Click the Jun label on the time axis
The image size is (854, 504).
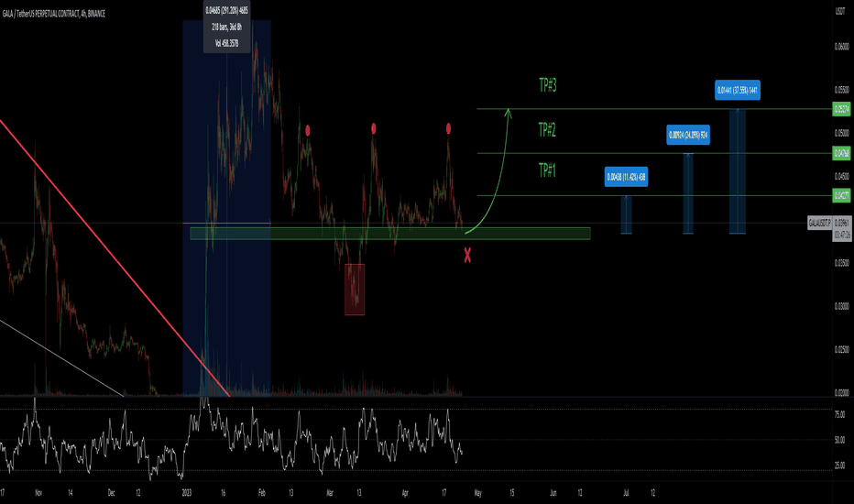(x=553, y=493)
